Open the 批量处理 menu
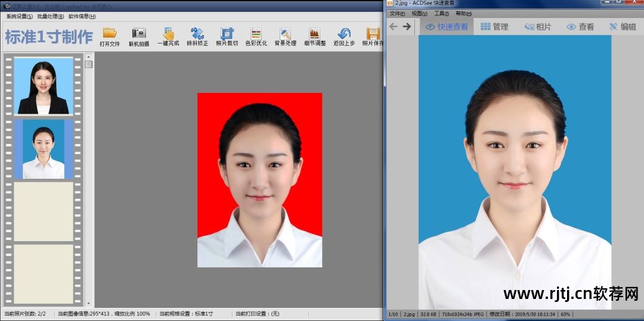 point(50,16)
